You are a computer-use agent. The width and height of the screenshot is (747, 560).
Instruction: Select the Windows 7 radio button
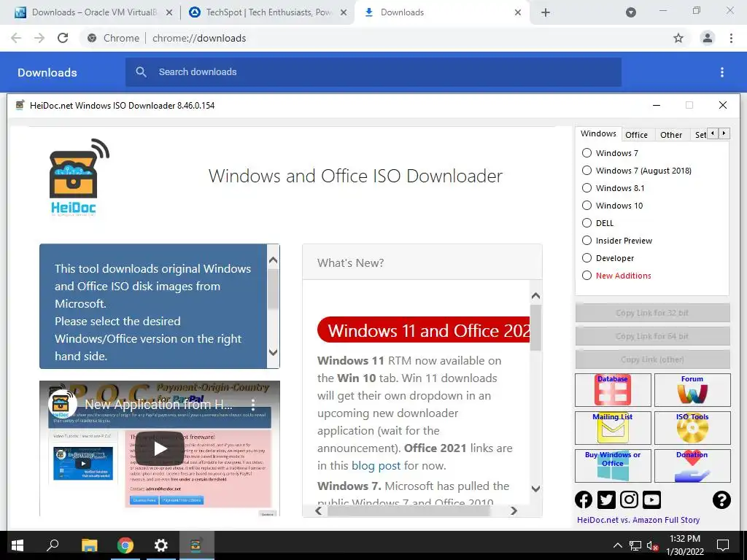point(587,153)
